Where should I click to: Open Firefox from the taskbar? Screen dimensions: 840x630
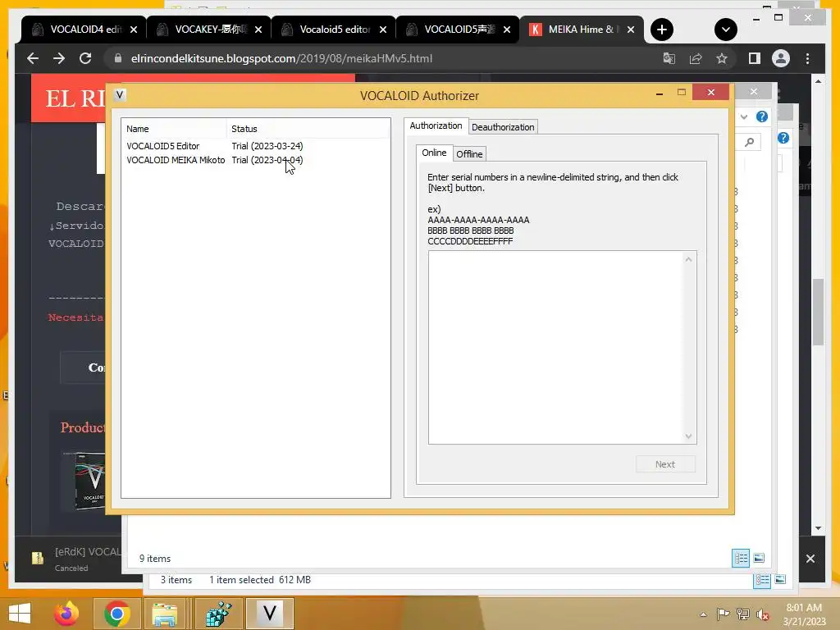[66, 614]
